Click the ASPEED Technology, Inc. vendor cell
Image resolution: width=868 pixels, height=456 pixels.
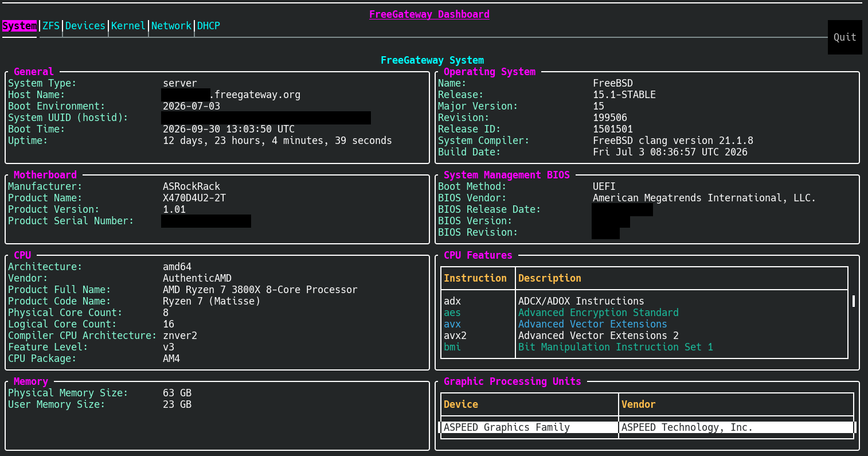pyautogui.click(x=687, y=427)
